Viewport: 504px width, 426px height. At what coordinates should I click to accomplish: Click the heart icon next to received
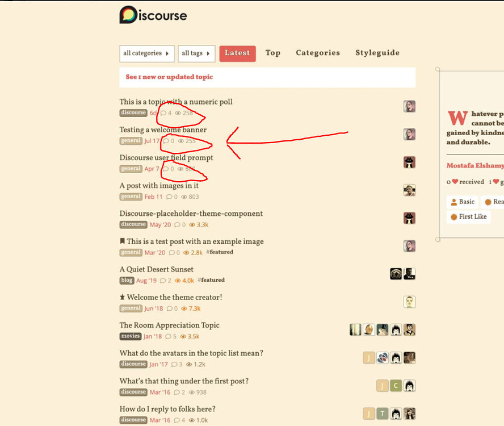pyautogui.click(x=455, y=182)
